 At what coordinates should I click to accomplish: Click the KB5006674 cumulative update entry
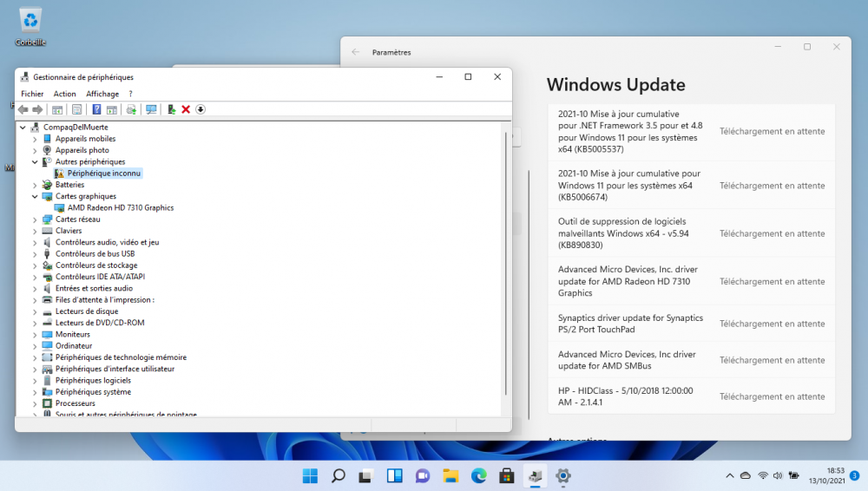[692, 186]
